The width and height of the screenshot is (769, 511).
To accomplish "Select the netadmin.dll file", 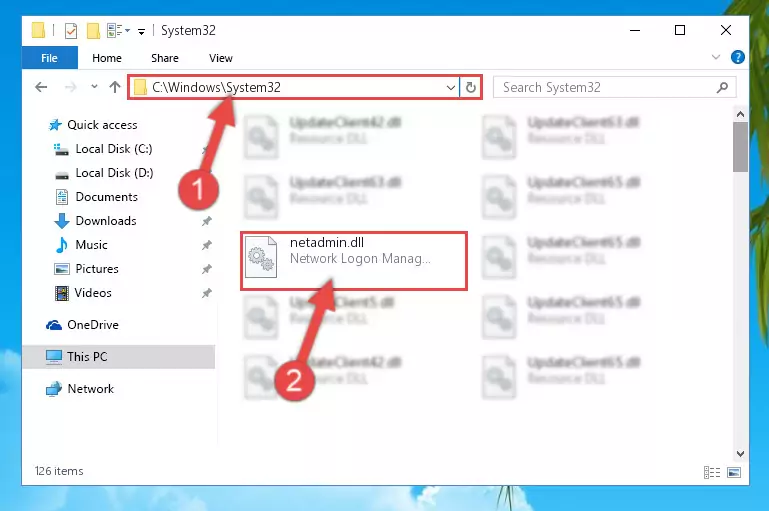I will 354,261.
